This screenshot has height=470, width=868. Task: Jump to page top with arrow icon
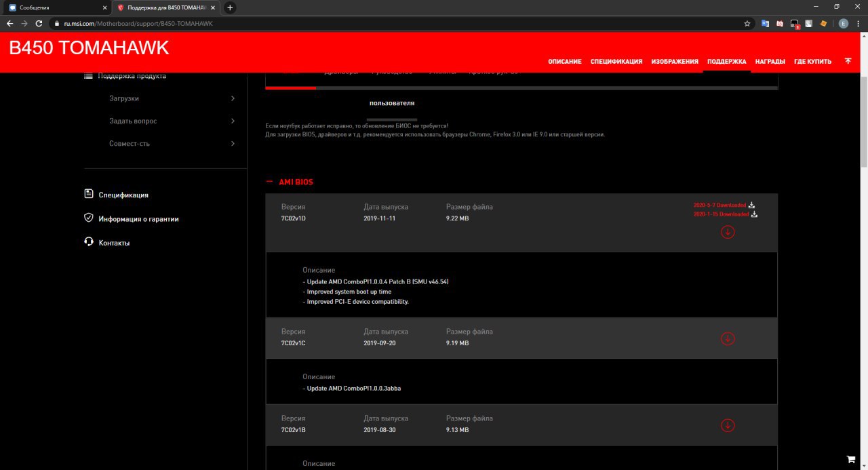point(848,61)
